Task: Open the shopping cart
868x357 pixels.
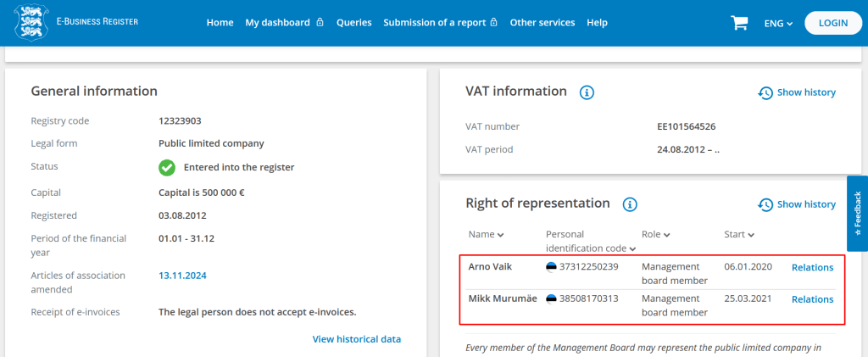Action: point(739,23)
